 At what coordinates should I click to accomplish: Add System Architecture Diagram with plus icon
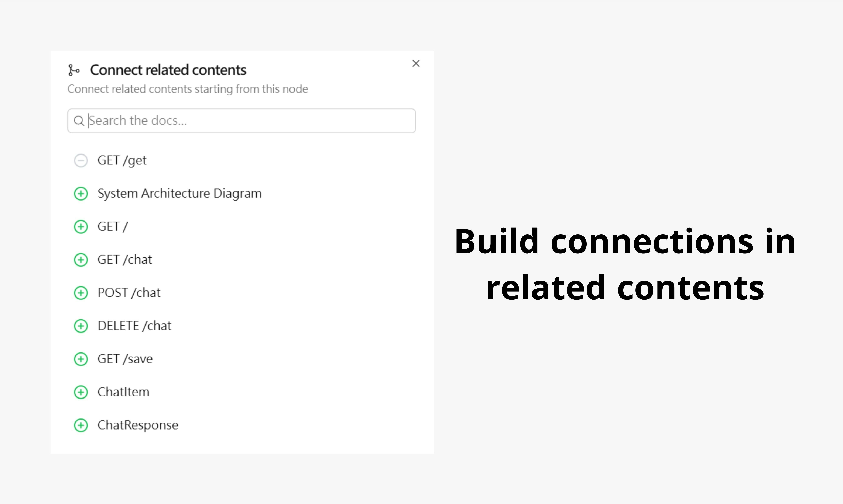[81, 194]
